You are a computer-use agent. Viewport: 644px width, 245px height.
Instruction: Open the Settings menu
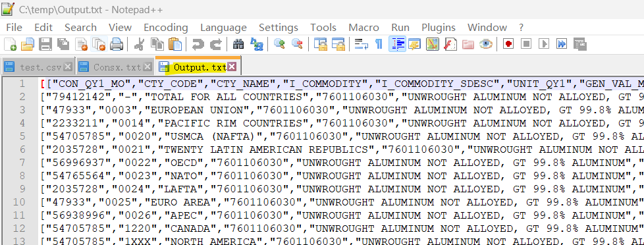[279, 28]
